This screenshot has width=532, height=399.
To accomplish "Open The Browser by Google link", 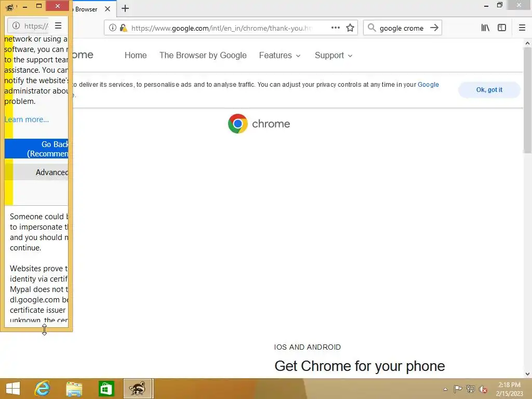I will 203,55.
